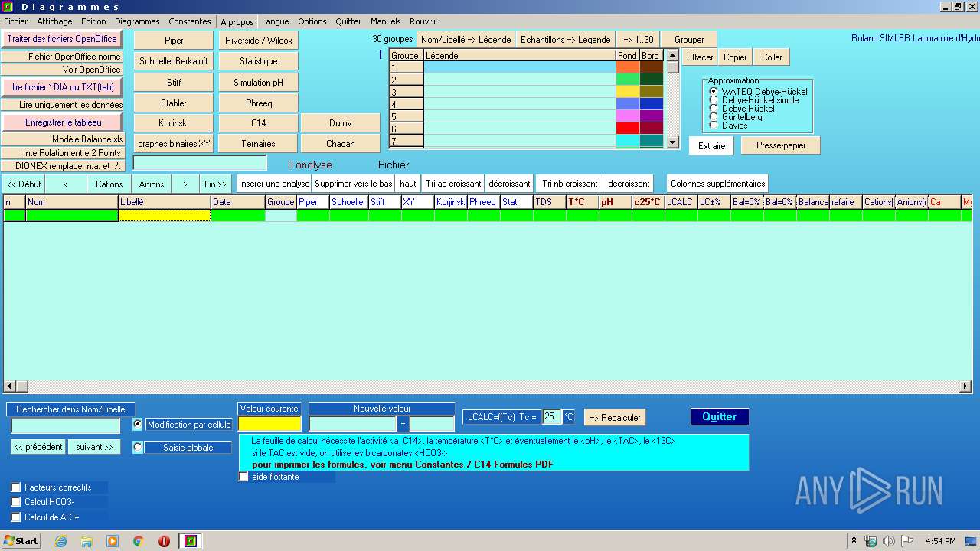980x551 pixels.
Task: Click the Action Center flag tray icon
Action: 907,541
